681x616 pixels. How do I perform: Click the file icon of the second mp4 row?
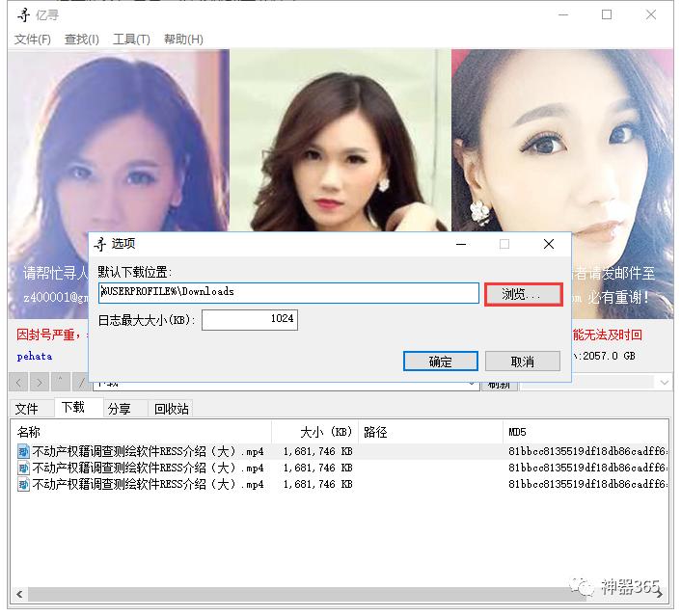pyautogui.click(x=23, y=468)
